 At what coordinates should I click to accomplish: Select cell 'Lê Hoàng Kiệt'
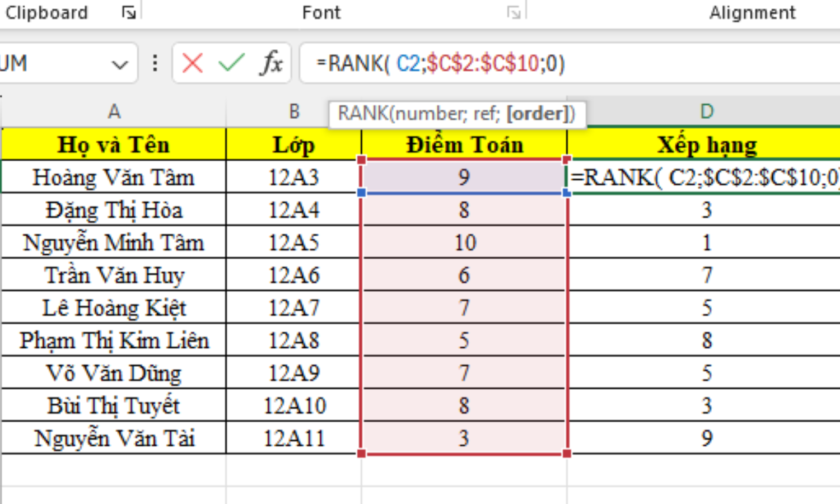point(114,307)
